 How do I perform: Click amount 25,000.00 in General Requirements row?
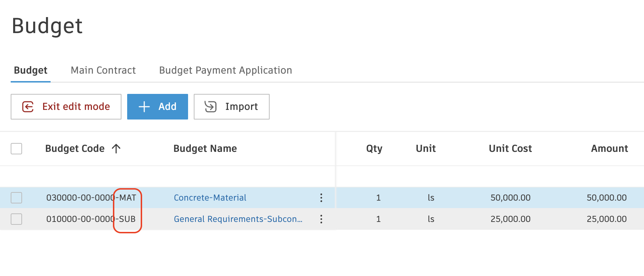[x=607, y=219]
